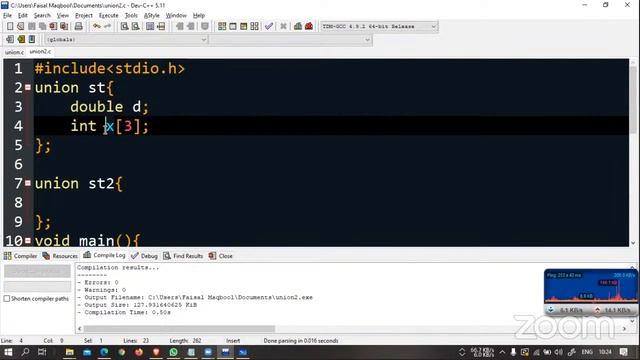The height and width of the screenshot is (360, 640).
Task: Click the Stop Execution X icon
Action: click(283, 26)
